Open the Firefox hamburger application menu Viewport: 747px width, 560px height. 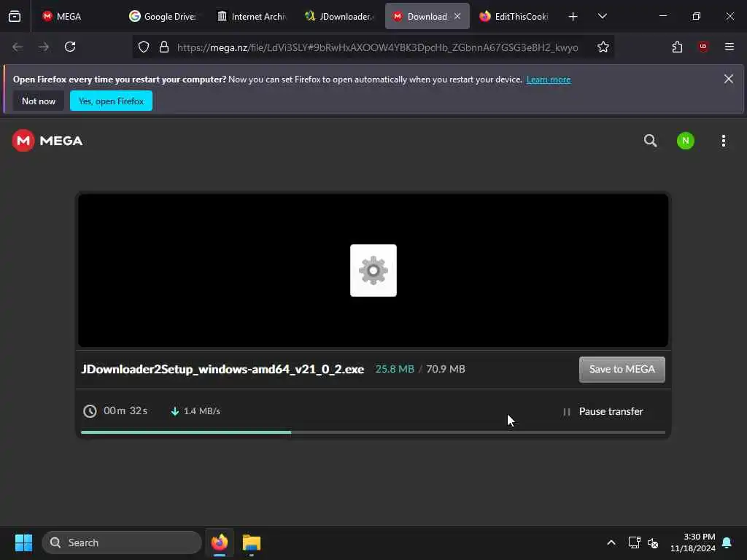point(729,47)
